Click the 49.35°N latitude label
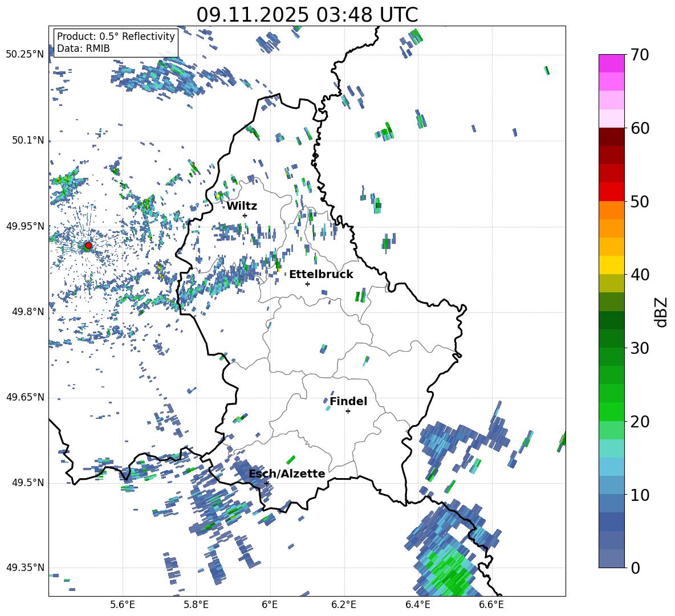 pyautogui.click(x=25, y=568)
